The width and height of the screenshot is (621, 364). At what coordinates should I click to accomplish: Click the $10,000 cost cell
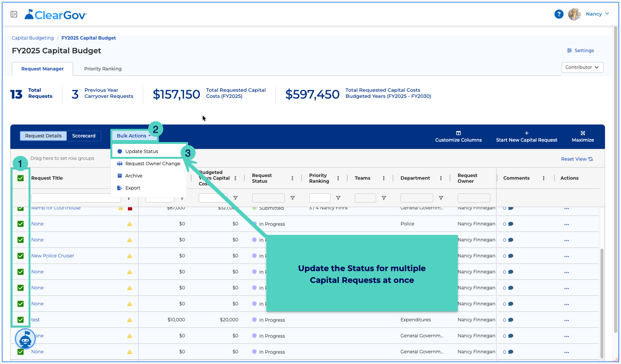(176, 320)
